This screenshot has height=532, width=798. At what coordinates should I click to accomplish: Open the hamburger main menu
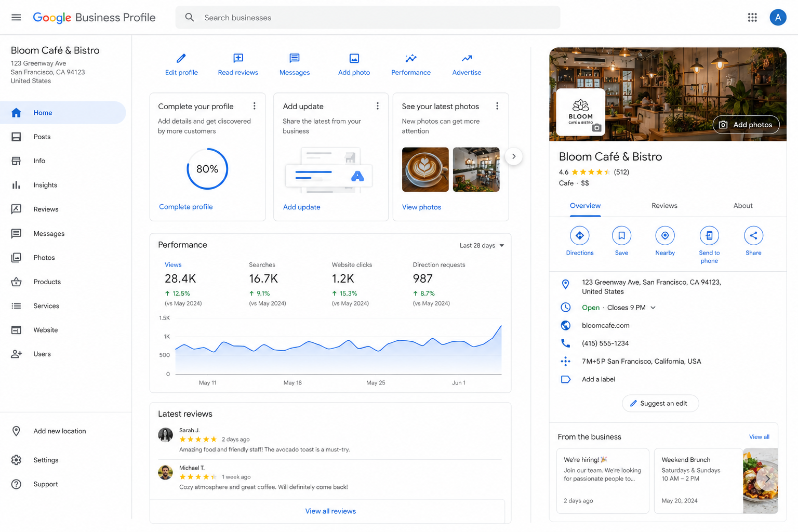16,17
